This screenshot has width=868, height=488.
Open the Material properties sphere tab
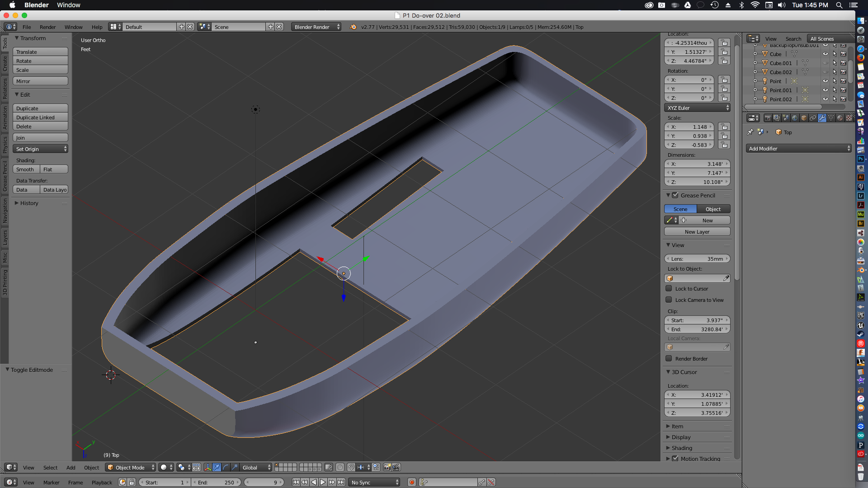[840, 118]
